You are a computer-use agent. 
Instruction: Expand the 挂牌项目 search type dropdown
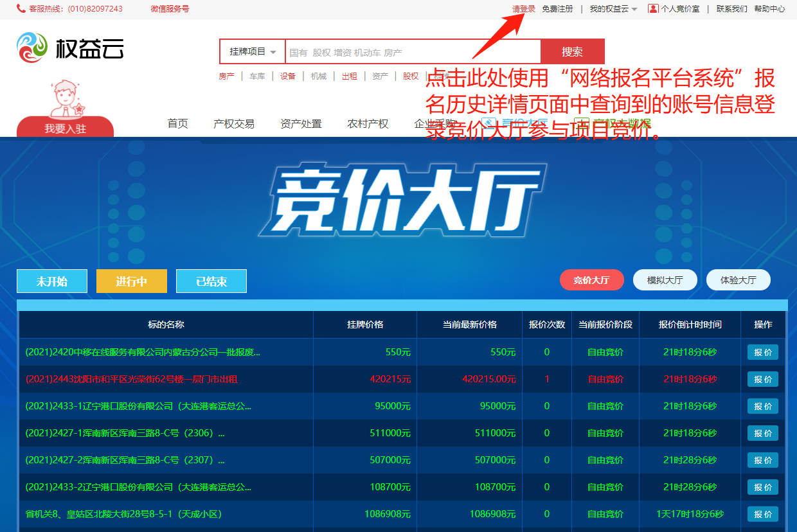tap(253, 52)
